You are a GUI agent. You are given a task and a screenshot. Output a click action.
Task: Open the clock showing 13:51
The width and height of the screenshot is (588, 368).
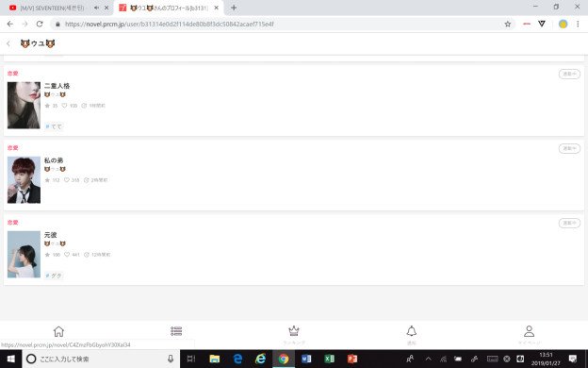point(546,359)
